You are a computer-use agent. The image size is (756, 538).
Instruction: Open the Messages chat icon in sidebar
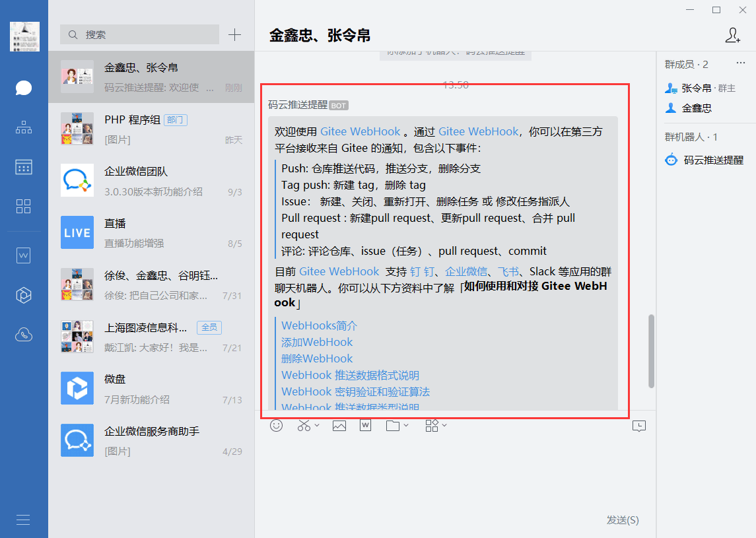[x=24, y=88]
